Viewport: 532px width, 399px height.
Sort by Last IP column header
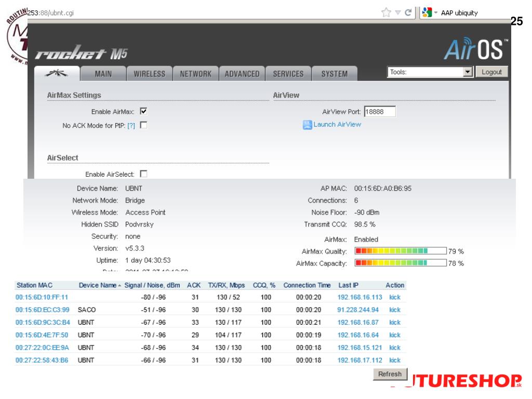click(348, 285)
